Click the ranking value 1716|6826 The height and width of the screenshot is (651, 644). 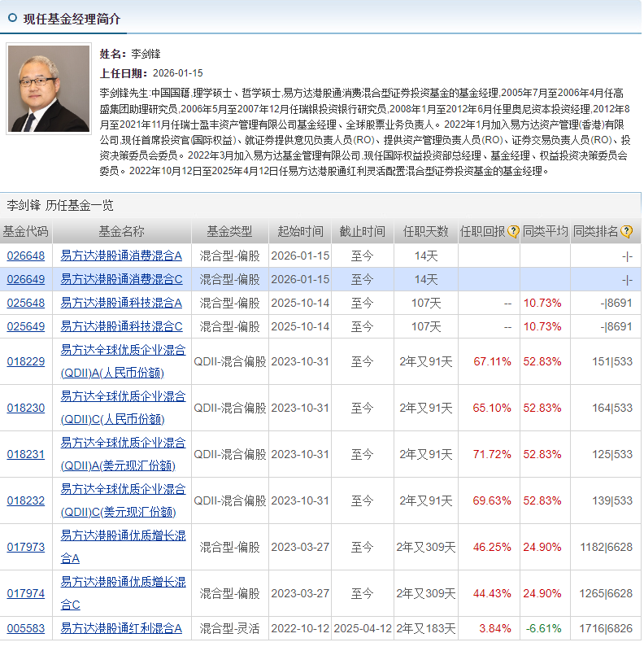606,628
